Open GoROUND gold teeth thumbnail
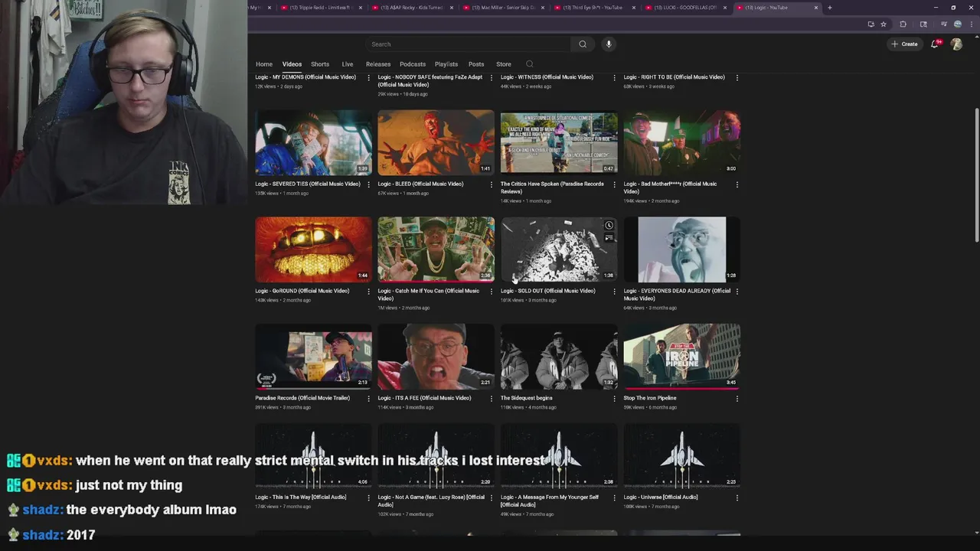This screenshot has width=980, height=551. [x=313, y=249]
